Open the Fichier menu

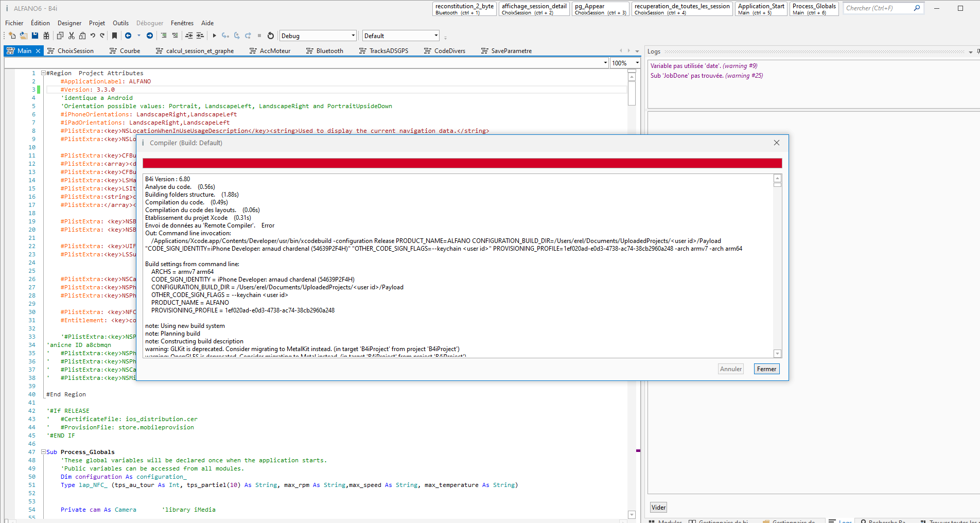coord(14,23)
